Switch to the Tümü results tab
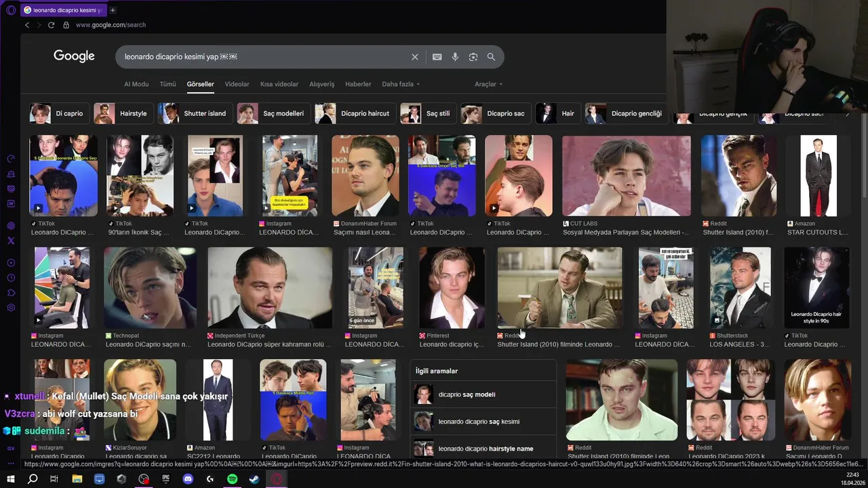Image resolution: width=868 pixels, height=488 pixels. click(167, 84)
